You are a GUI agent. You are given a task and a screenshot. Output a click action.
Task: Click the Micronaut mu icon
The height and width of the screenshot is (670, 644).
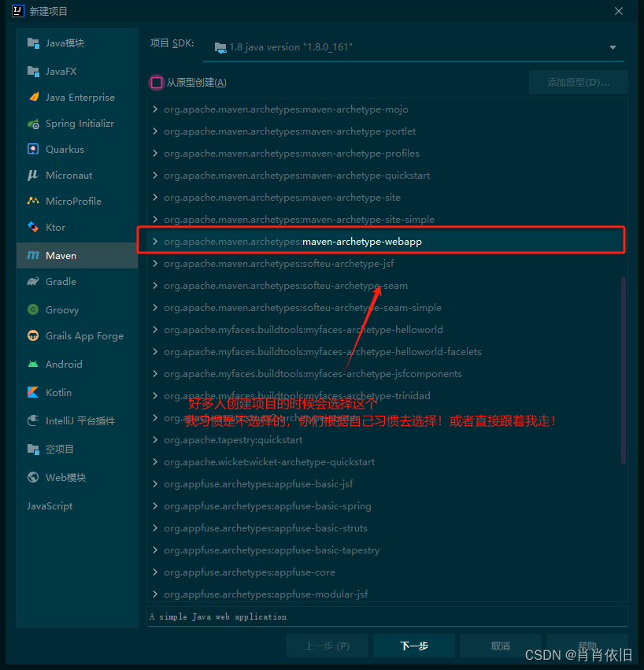pos(33,176)
